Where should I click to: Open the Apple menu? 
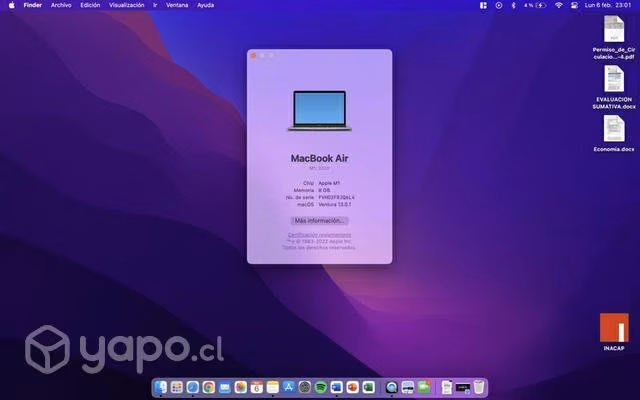click(x=12, y=5)
